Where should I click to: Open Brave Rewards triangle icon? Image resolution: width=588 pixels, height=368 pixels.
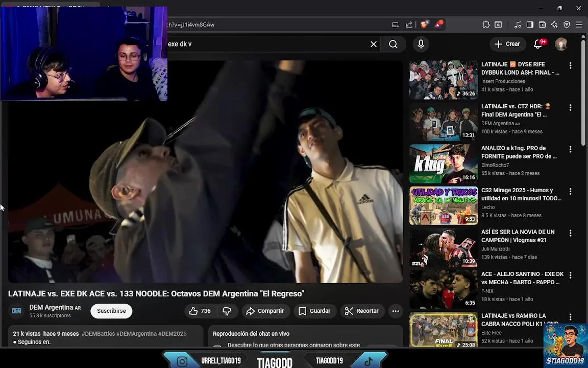coord(438,25)
